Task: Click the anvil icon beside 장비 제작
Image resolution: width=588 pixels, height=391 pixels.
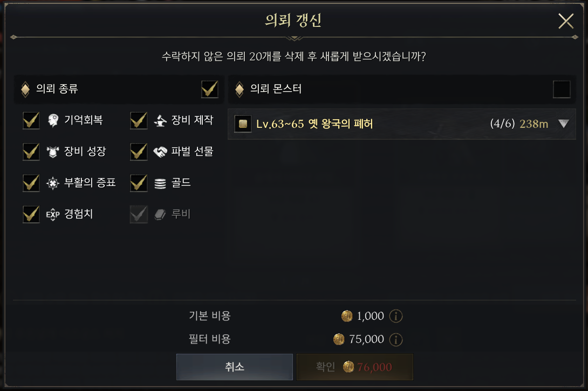Action: pos(160,121)
